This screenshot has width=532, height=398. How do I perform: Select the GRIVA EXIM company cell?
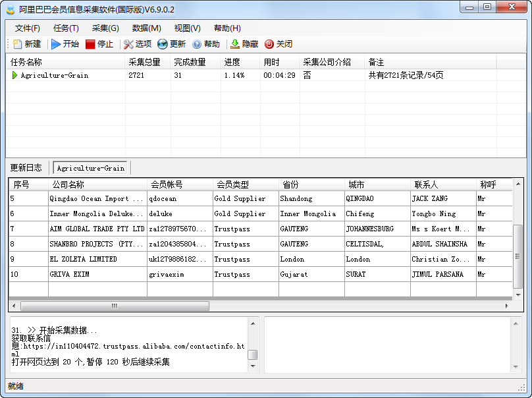pyautogui.click(x=97, y=274)
